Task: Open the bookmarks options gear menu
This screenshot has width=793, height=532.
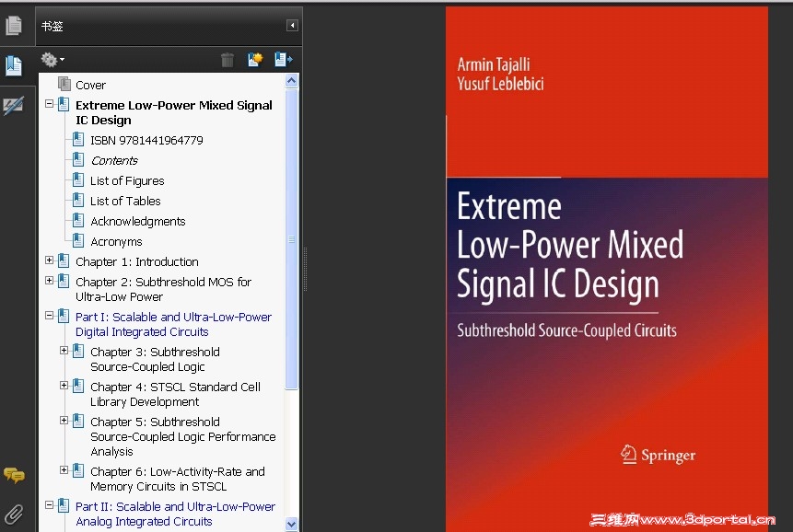Action: pos(52,60)
